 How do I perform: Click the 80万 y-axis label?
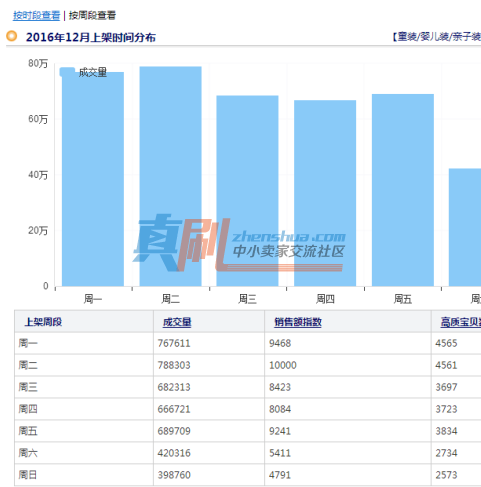38,63
